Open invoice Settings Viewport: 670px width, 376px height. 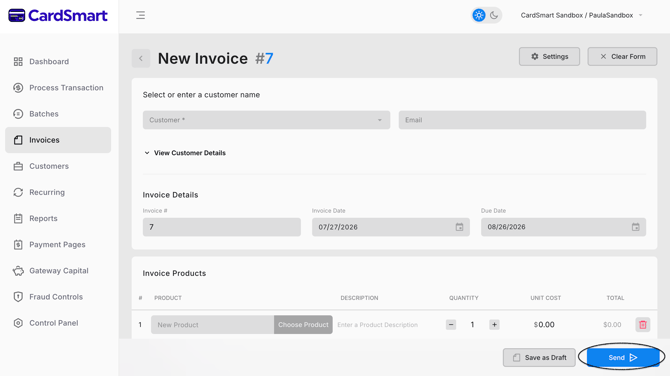(x=549, y=56)
